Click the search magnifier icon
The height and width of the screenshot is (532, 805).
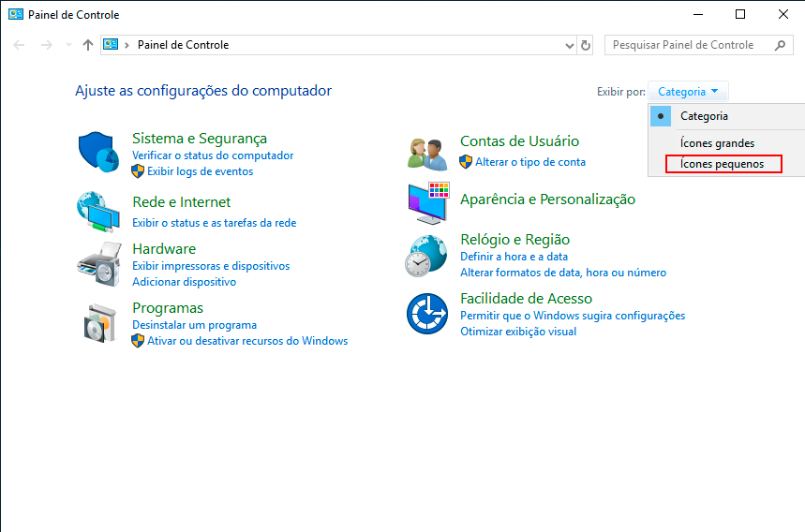pyautogui.click(x=780, y=45)
